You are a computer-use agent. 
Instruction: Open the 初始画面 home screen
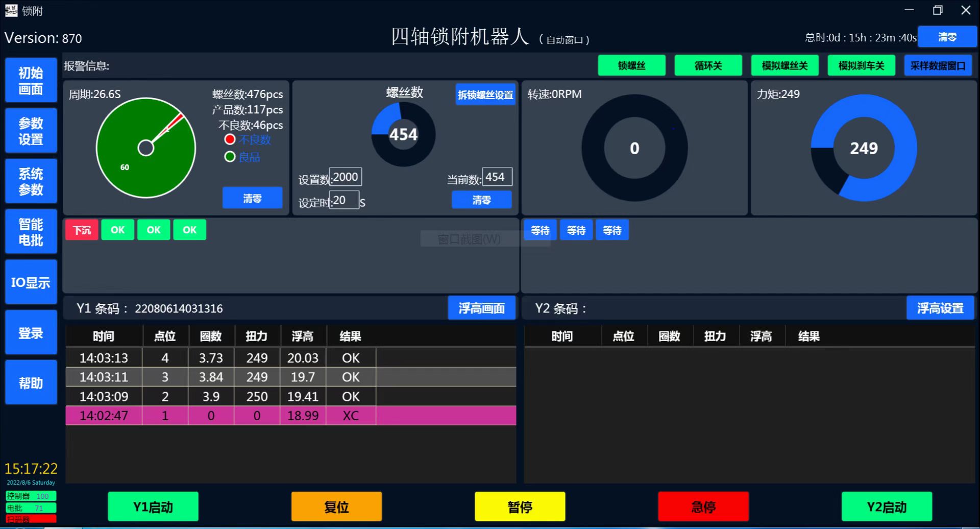pos(31,81)
